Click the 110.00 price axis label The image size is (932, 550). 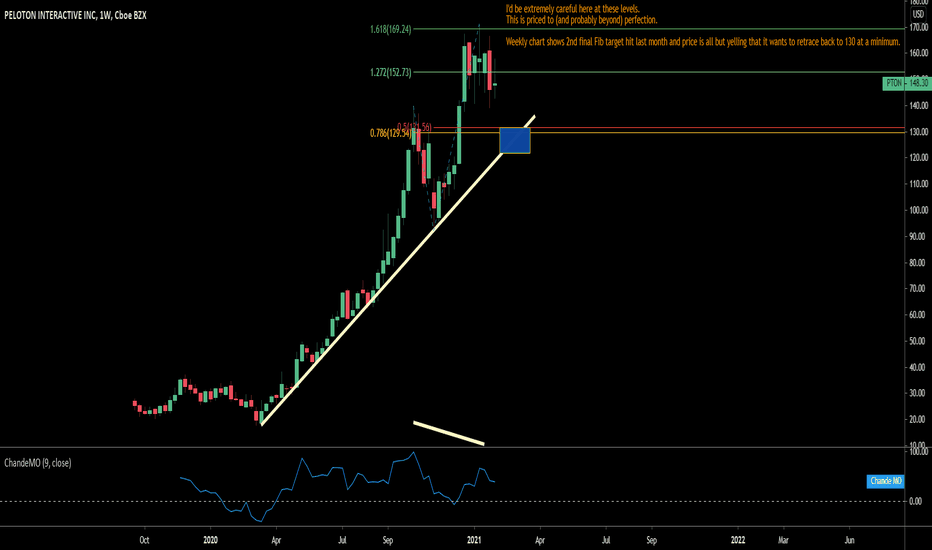point(918,184)
